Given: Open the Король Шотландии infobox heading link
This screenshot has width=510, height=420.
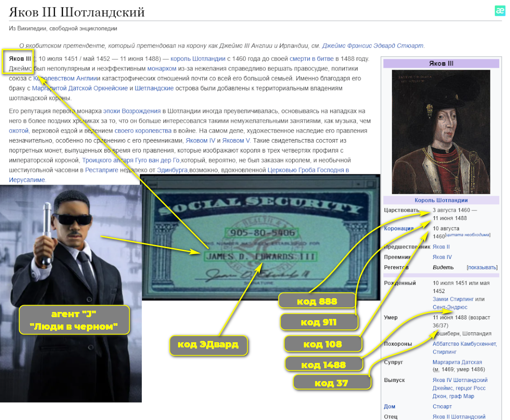Looking at the screenshot, I should (441, 200).
